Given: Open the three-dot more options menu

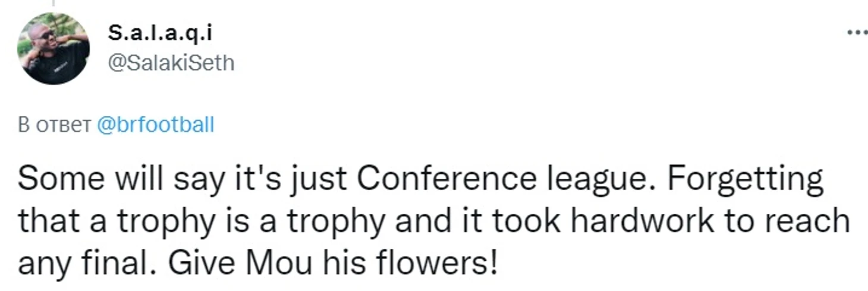Looking at the screenshot, I should [x=857, y=33].
